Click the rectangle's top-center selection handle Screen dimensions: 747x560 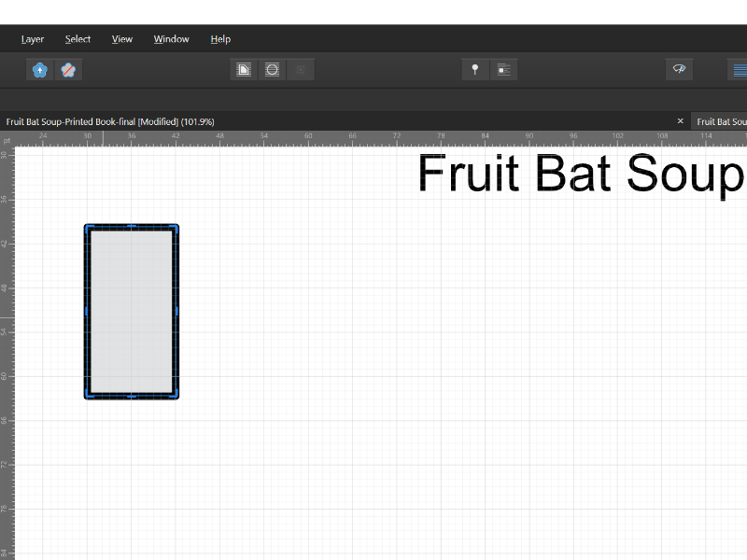pyautogui.click(x=132, y=227)
